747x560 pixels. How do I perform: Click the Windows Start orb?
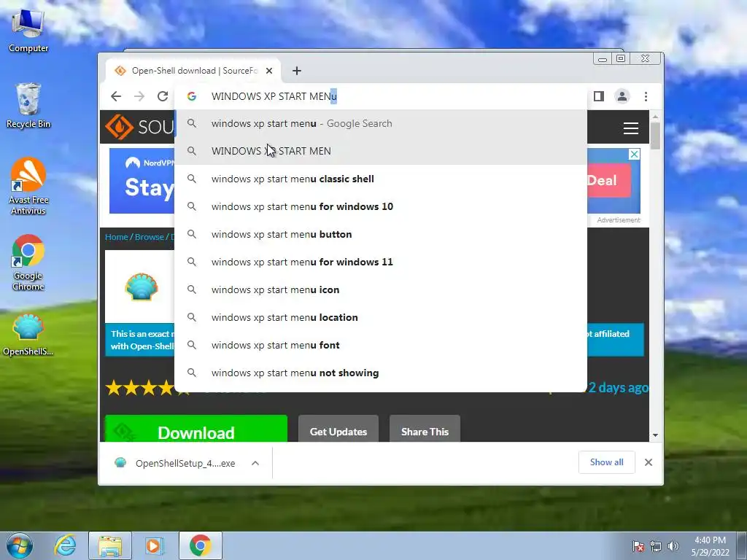[x=20, y=545]
